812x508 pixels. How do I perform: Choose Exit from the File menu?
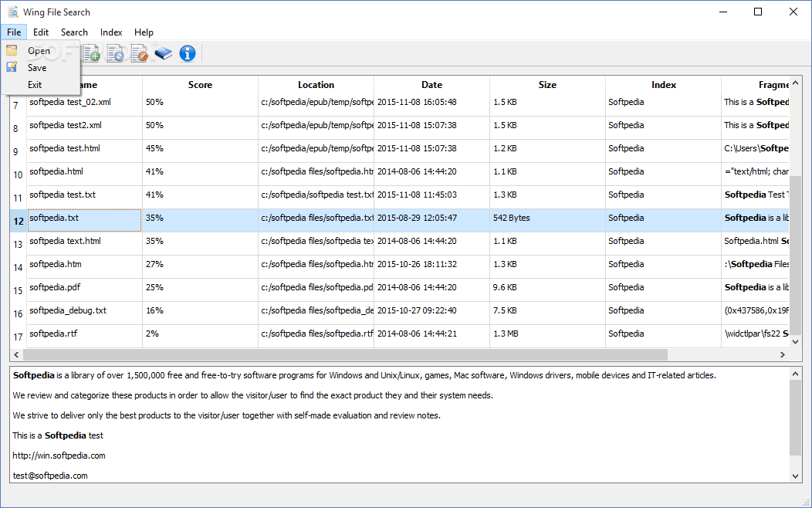pos(40,85)
